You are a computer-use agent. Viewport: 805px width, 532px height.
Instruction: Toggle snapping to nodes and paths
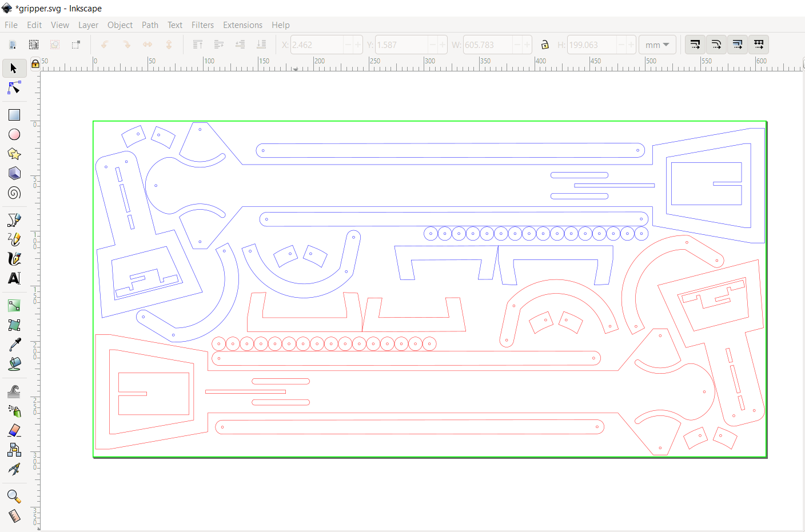tap(716, 44)
